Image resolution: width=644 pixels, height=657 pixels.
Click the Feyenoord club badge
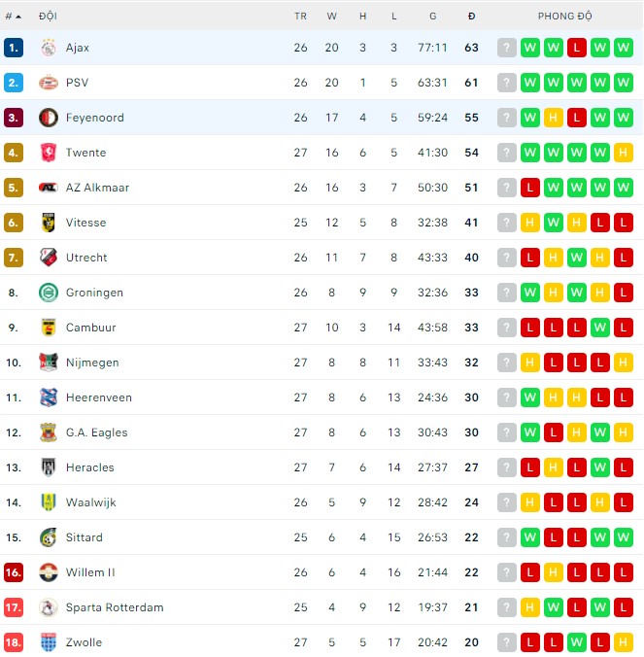(49, 118)
